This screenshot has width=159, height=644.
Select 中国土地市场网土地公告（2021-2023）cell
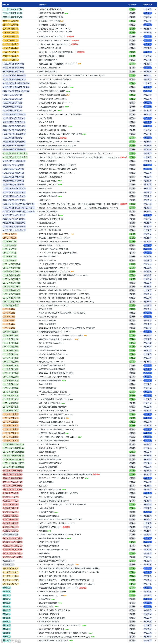point(83,41)
